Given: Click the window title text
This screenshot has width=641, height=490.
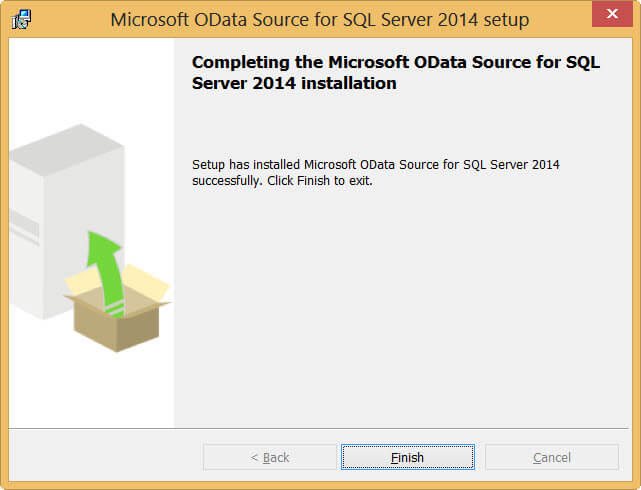Looking at the screenshot, I should [x=320, y=19].
